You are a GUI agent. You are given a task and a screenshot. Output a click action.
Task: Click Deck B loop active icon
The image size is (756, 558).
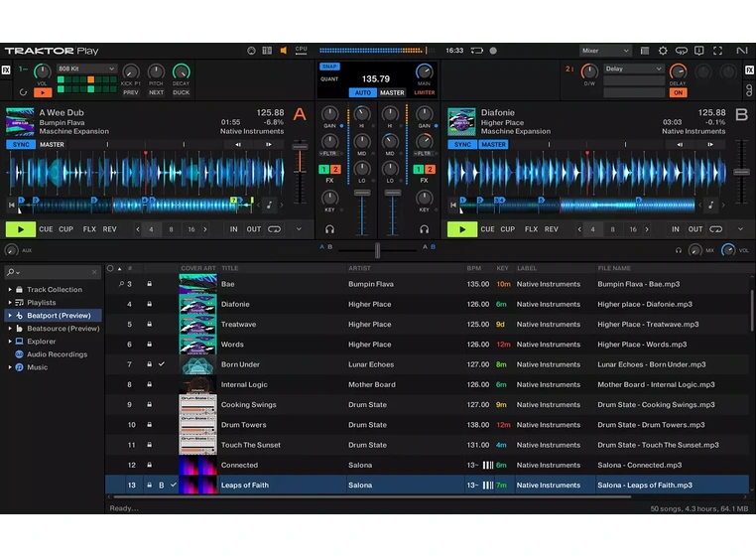pyautogui.click(x=716, y=229)
